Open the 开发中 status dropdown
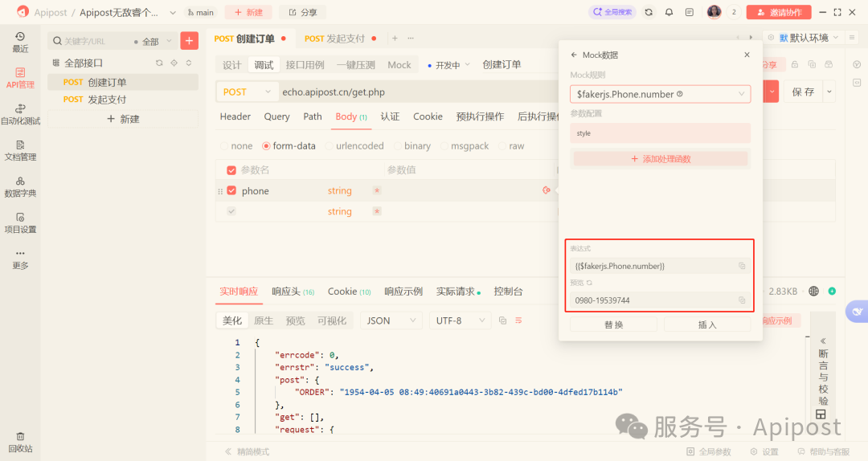The width and height of the screenshot is (868, 461). click(449, 65)
